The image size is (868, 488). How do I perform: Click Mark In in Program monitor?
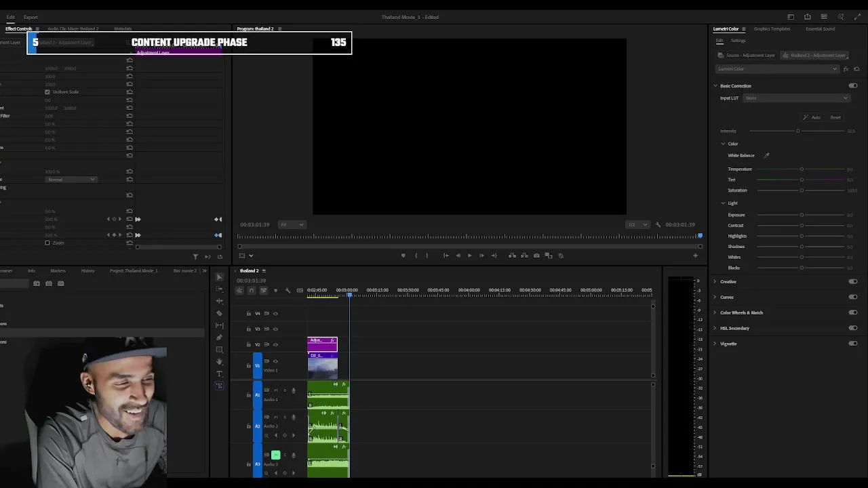click(416, 256)
